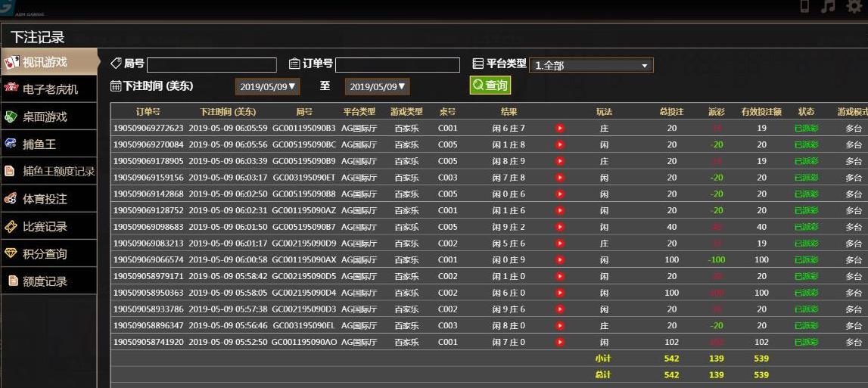Image resolution: width=868 pixels, height=388 pixels.
Task: Click the timestamp 2019-05-09 05:56:46
Action: click(x=228, y=325)
